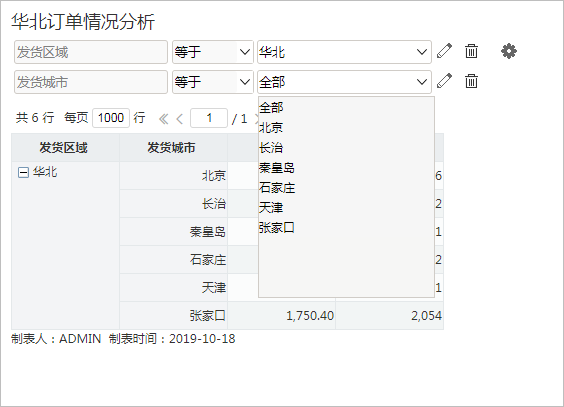Delete the 发货城市 filter with trash icon

[x=471, y=81]
